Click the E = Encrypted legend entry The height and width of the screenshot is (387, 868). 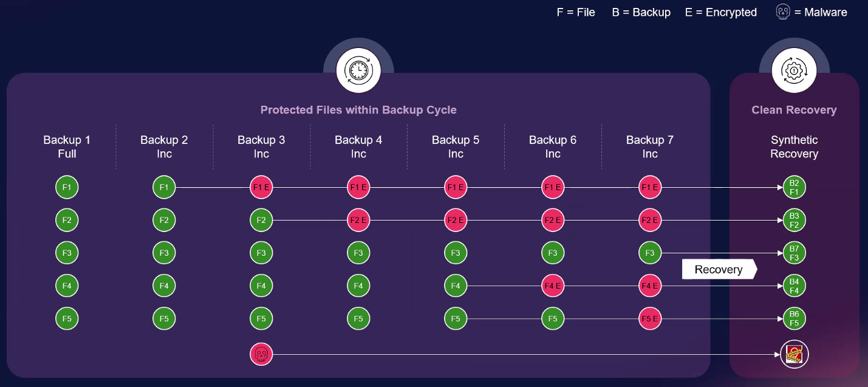pyautogui.click(x=721, y=12)
